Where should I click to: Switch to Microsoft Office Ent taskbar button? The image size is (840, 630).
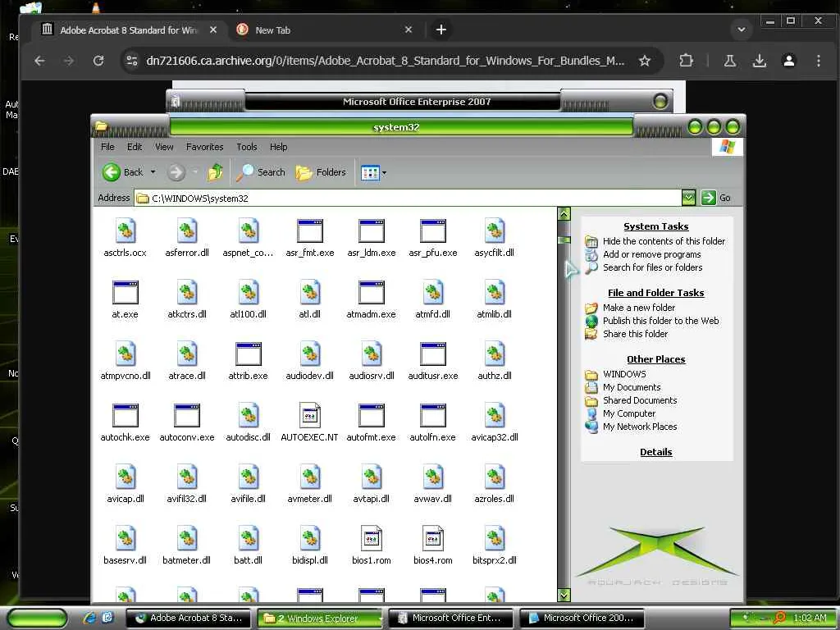coord(450,618)
